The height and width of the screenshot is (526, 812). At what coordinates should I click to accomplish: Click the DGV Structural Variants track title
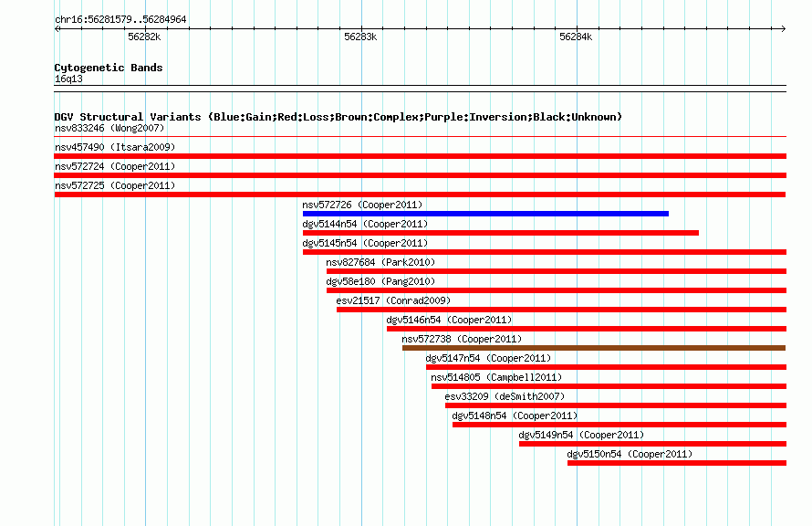[x=338, y=117]
